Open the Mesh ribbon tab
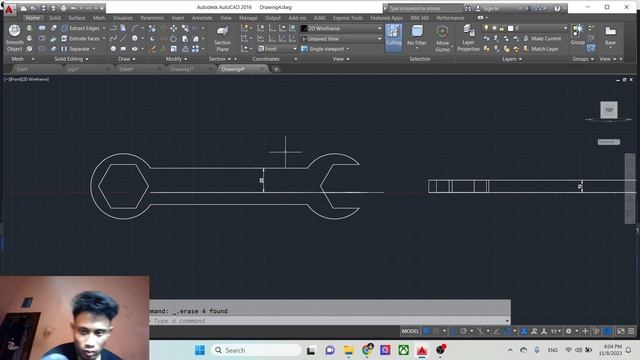The width and height of the screenshot is (640, 360). (x=99, y=18)
